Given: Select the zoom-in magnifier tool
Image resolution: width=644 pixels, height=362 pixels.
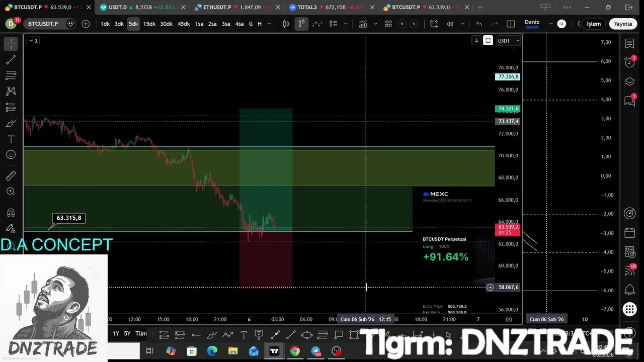Looking at the screenshot, I should click(11, 192).
